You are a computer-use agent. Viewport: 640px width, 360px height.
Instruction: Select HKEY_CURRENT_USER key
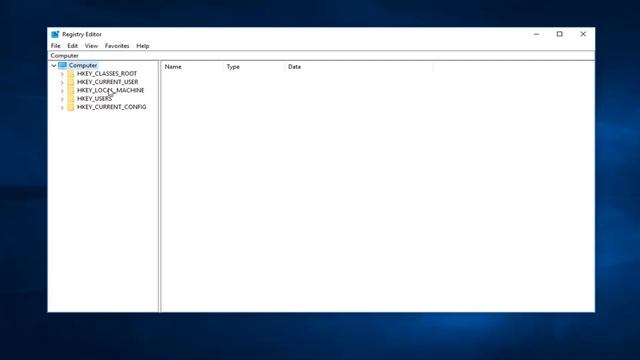pyautogui.click(x=107, y=82)
